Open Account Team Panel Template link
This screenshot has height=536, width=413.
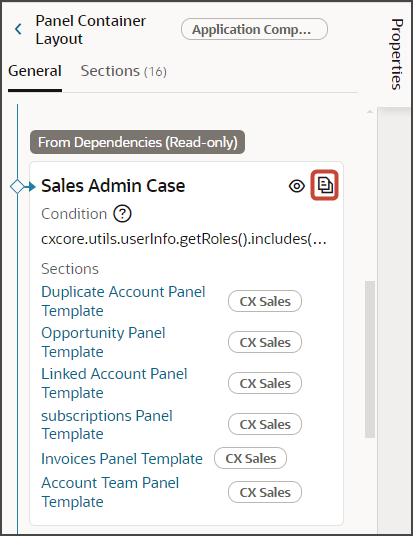[110, 492]
